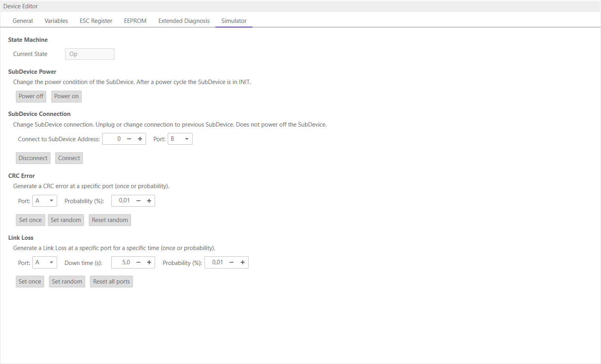This screenshot has height=364, width=601.
Task: Increase Link Loss probability with plus icon
Action: (243, 262)
